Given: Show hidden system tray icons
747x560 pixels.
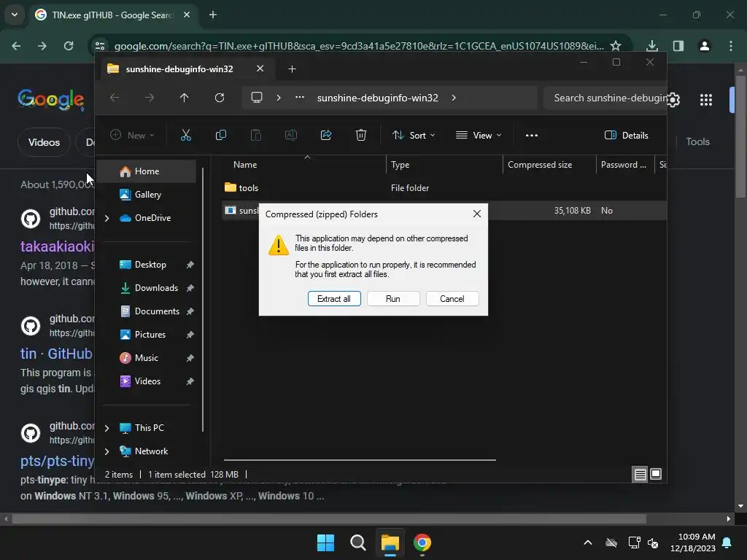Looking at the screenshot, I should coord(588,542).
